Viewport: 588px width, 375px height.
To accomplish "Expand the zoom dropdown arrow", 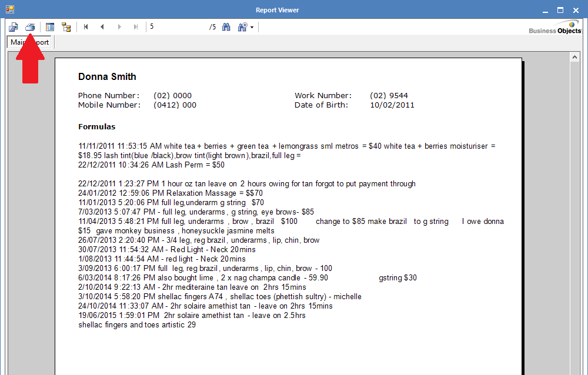I will [x=252, y=28].
